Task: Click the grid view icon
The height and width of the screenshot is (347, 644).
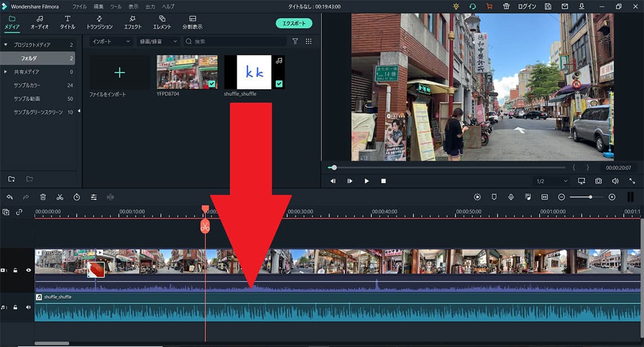Action: pos(309,41)
